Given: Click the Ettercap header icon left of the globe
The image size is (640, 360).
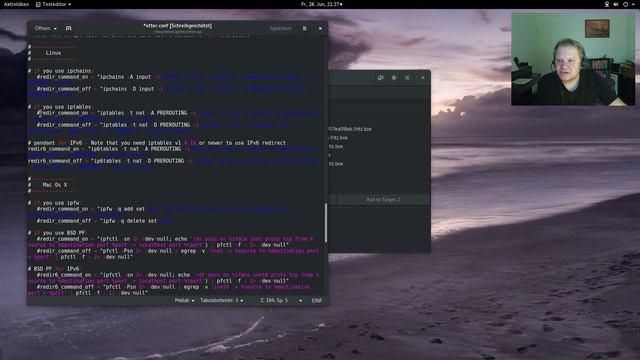Looking at the screenshot, I should click(x=380, y=78).
